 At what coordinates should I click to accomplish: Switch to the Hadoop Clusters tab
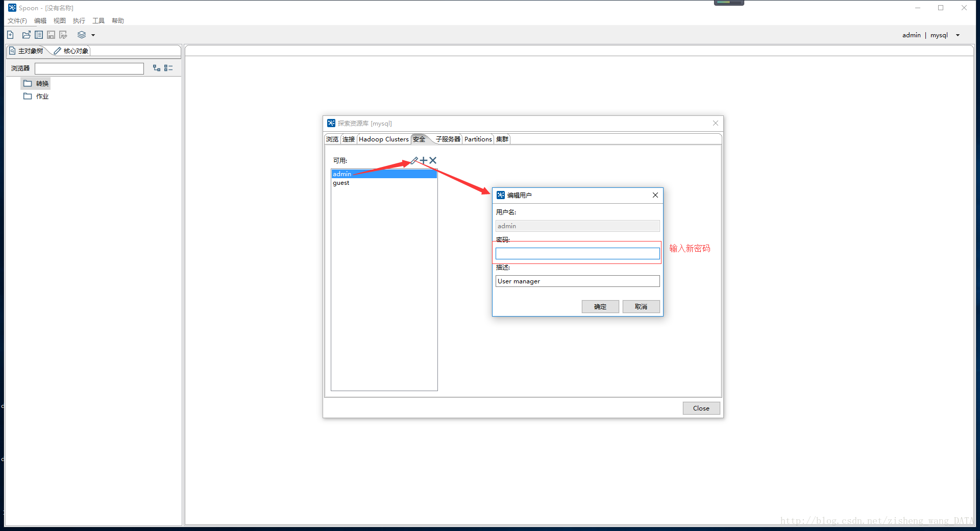(384, 139)
